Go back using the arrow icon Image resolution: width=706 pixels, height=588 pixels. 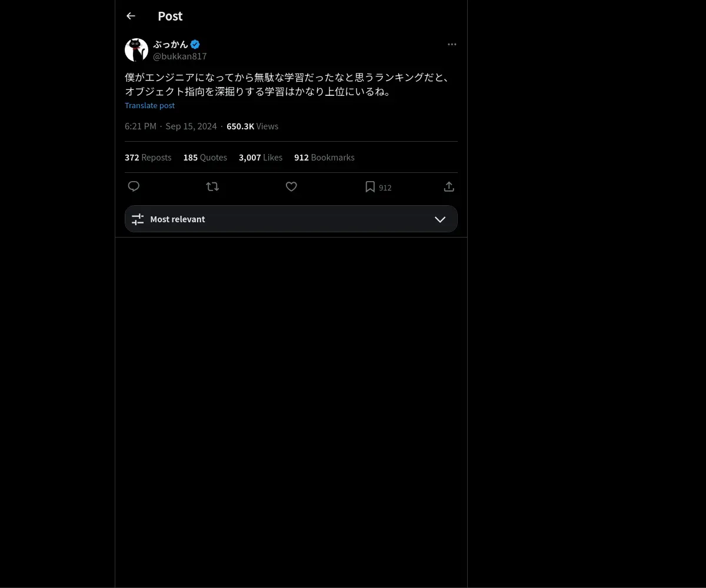[x=131, y=16]
